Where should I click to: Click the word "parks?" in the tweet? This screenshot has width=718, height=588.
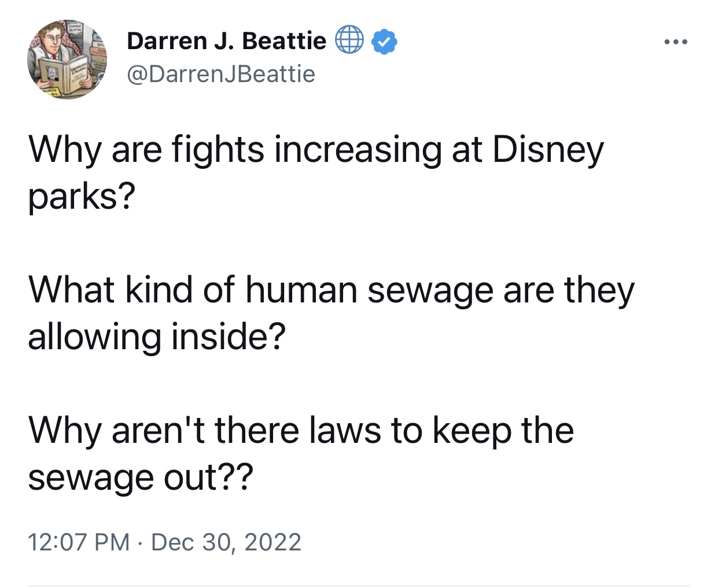(x=82, y=197)
